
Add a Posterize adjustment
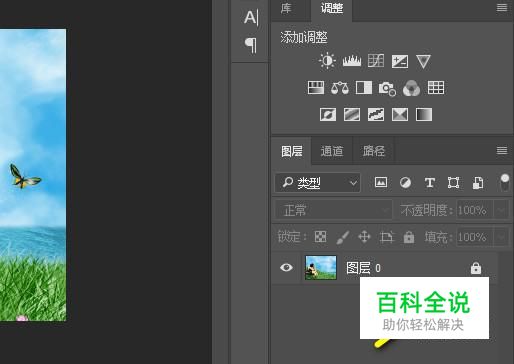[352, 114]
